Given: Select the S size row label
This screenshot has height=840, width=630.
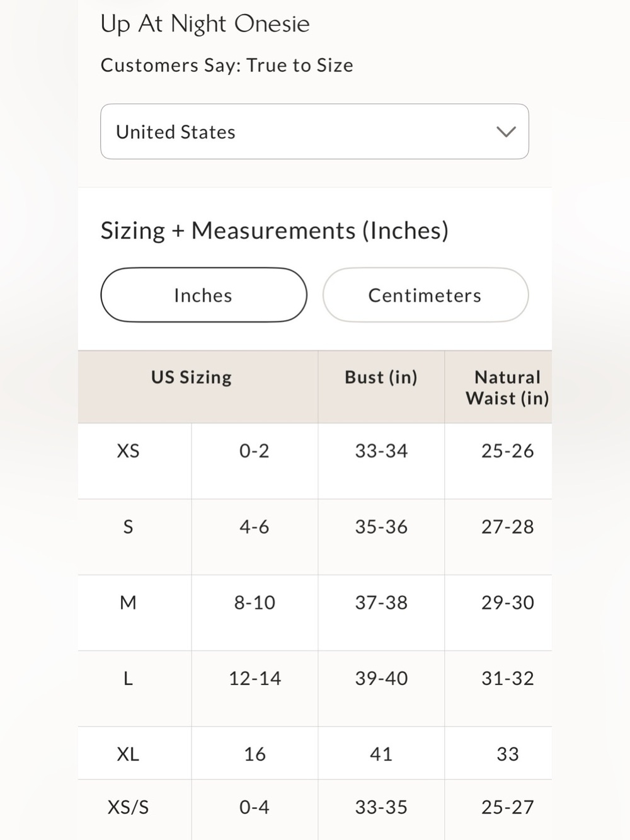Looking at the screenshot, I should 128,527.
